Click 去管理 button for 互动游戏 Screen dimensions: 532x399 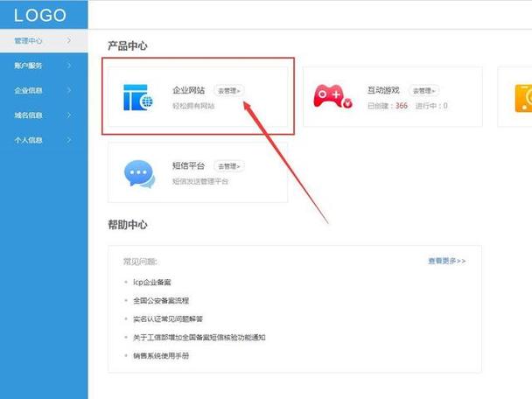[423, 91]
